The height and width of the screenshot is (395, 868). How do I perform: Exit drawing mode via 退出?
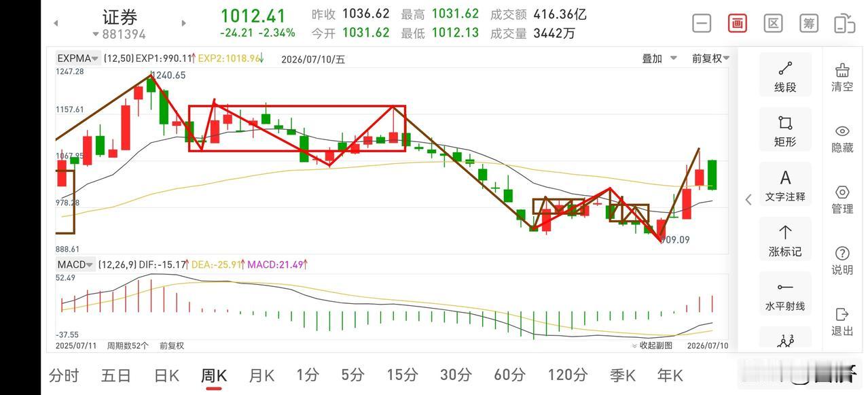(x=842, y=322)
